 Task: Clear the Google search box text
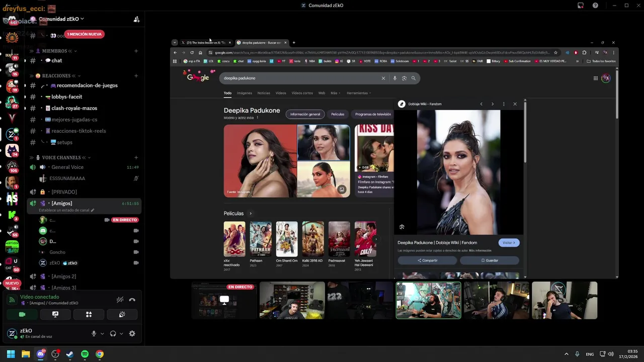tap(383, 78)
